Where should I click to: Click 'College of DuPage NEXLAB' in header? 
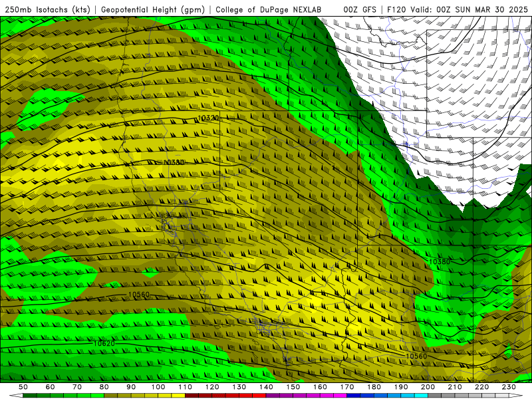pyautogui.click(x=268, y=9)
